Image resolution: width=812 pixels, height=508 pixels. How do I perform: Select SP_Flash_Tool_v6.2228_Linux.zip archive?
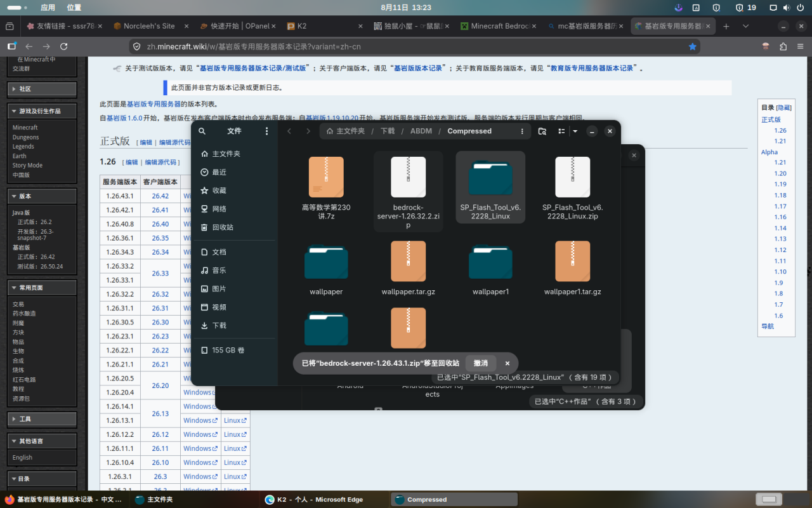[572, 186]
